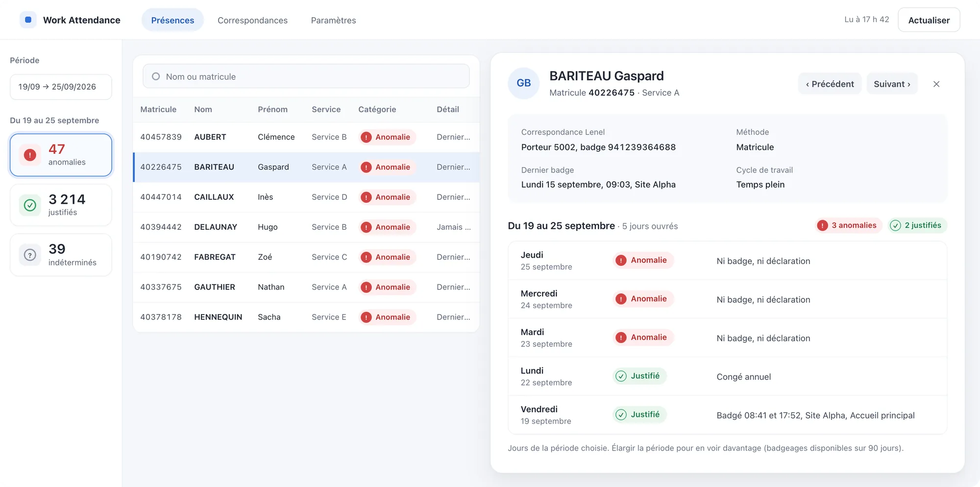Viewport: 980px width, 487px height.
Task: Click the Dernier... detail in the AUBERT row
Action: pos(453,137)
